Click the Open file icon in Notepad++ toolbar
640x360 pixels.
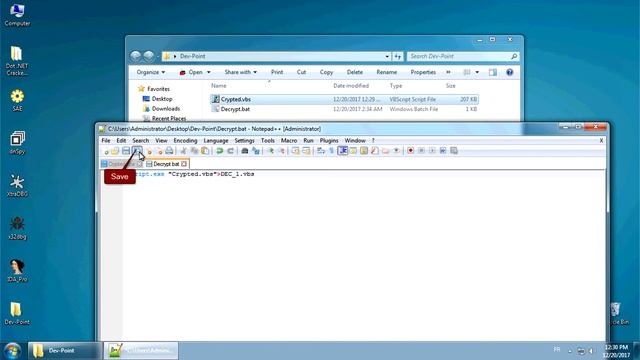pyautogui.click(x=115, y=151)
